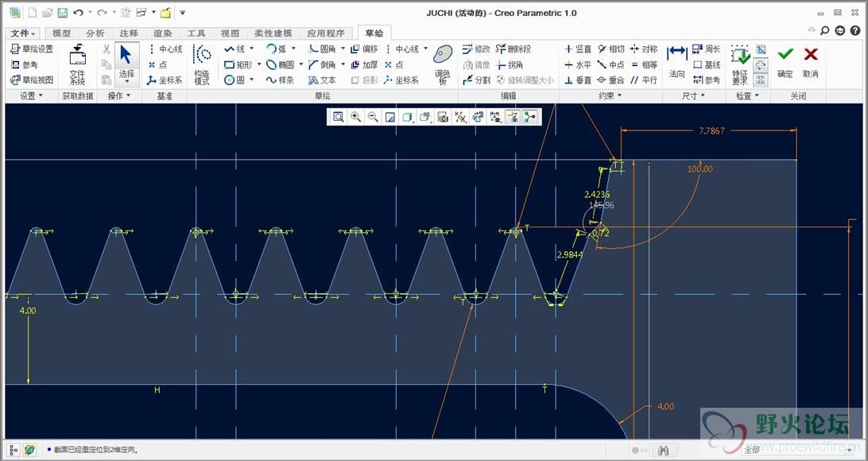The image size is (868, 461).
Task: Redo the last undone action
Action: click(102, 13)
